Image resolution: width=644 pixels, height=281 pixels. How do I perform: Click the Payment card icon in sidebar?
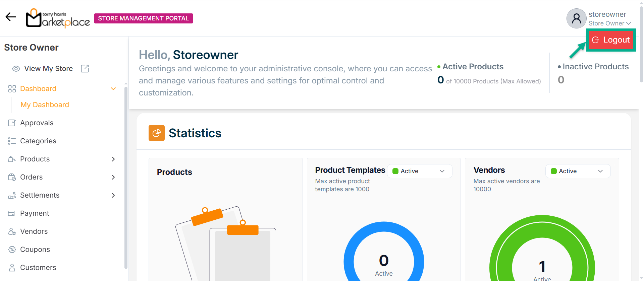coord(12,213)
